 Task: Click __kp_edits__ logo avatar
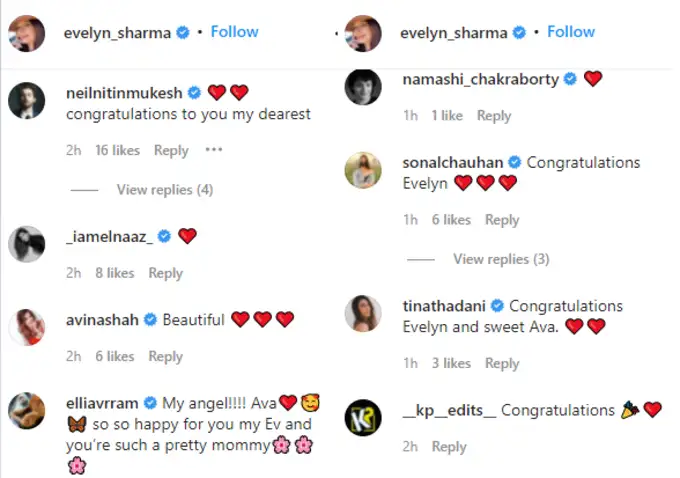tap(363, 417)
